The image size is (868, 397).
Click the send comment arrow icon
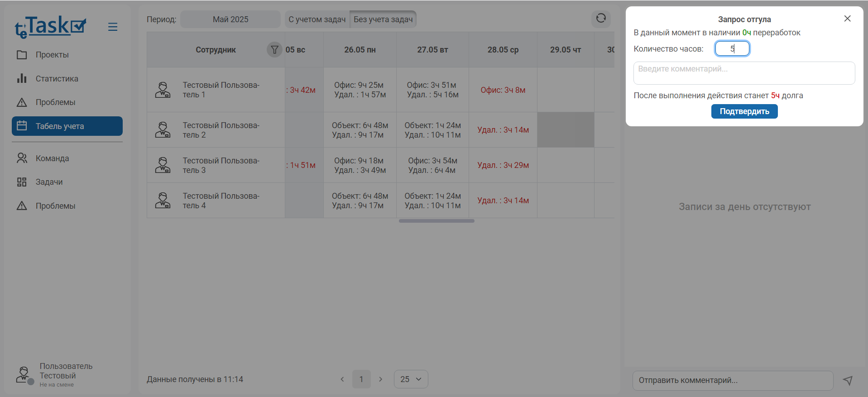(848, 381)
